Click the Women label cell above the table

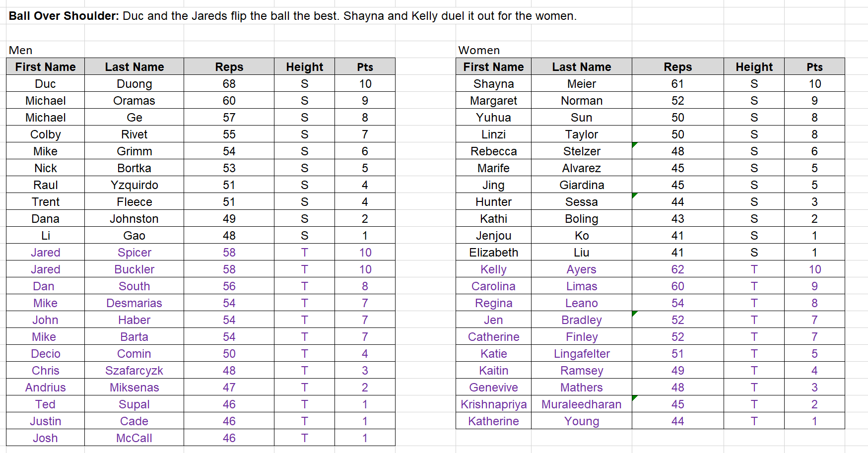click(x=493, y=50)
